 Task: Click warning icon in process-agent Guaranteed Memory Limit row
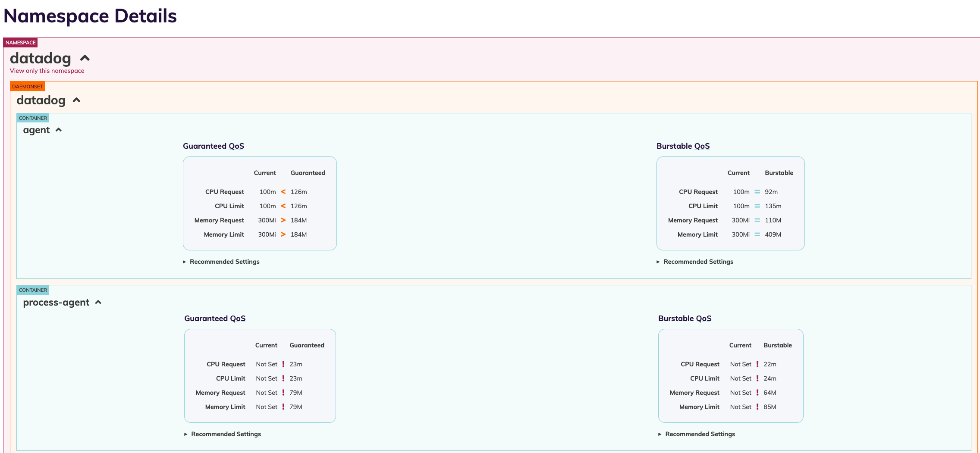[x=283, y=407]
